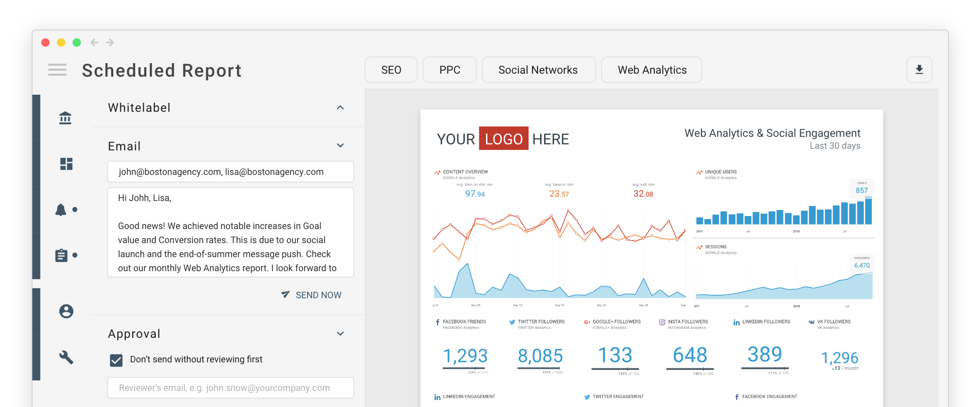Viewport: 980px width, 407px height.
Task: Click the 648 Insta followers value
Action: click(690, 355)
